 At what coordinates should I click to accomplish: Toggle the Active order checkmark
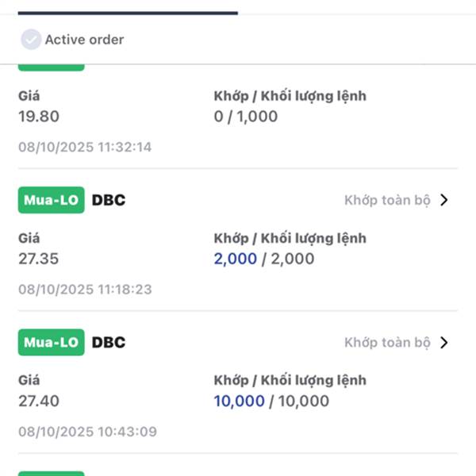pos(31,40)
